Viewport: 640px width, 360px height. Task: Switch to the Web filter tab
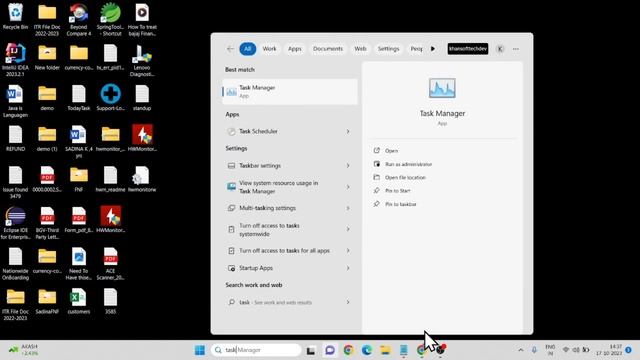(x=360, y=49)
